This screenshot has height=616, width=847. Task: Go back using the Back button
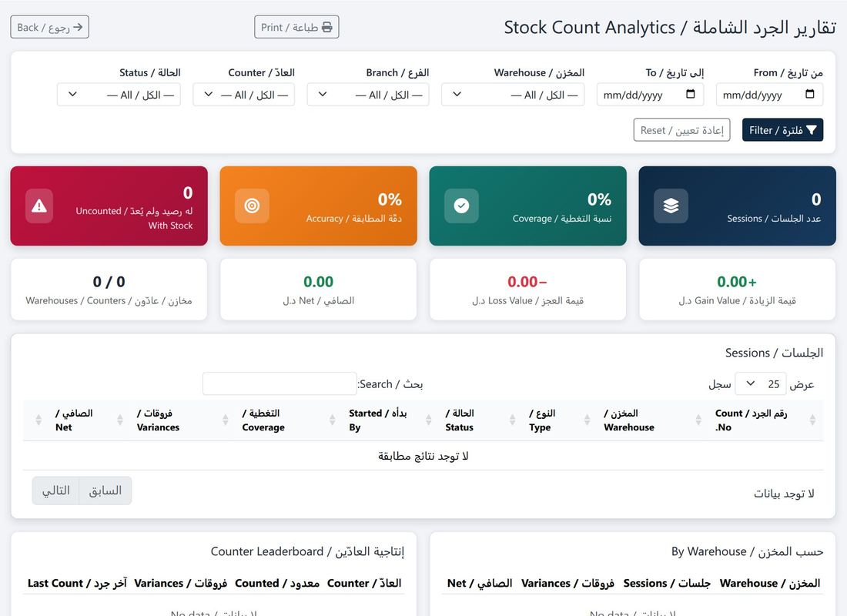pyautogui.click(x=50, y=27)
